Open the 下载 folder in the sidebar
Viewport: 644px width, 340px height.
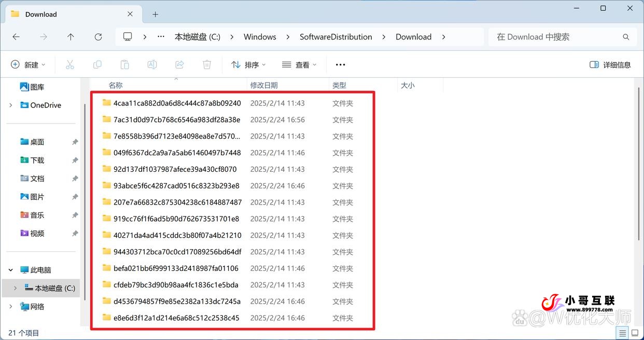pos(36,160)
